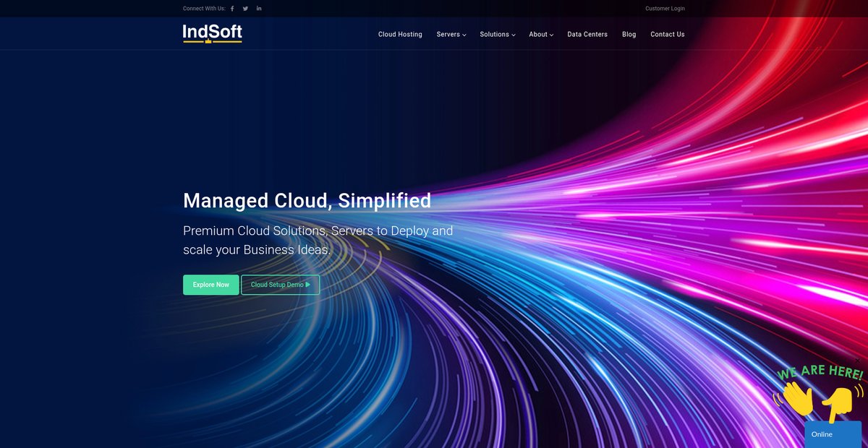Open the IndSoft Facebook page icon
The image size is (868, 448).
tap(232, 9)
